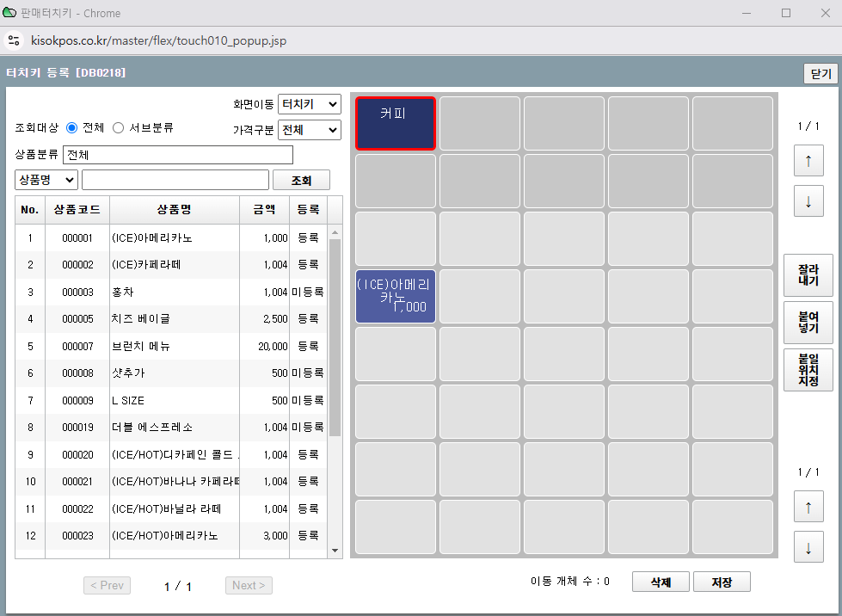Select the 전체 radio button
Image resolution: width=842 pixels, height=616 pixels.
point(72,127)
